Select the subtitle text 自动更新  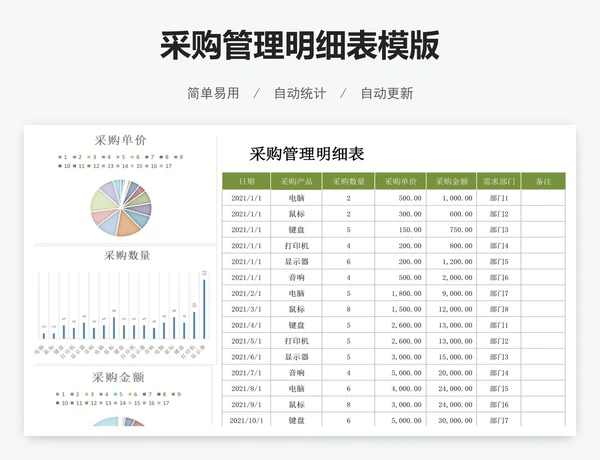[387, 93]
